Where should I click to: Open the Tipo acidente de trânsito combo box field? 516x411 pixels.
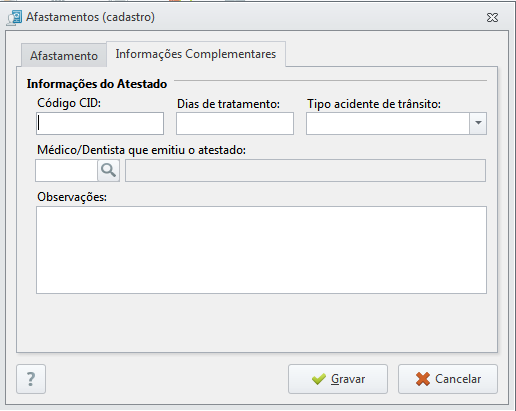[396, 123]
